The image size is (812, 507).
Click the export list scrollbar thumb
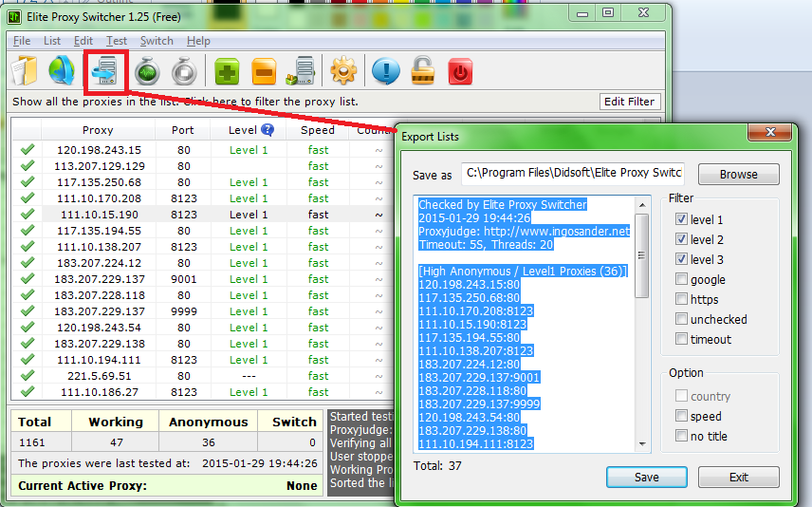pyautogui.click(x=642, y=255)
